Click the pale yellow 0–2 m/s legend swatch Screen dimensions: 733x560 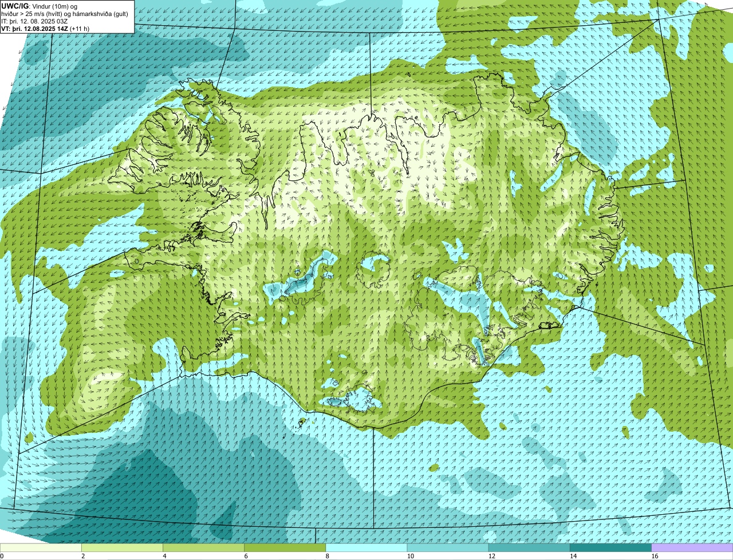pos(41,548)
